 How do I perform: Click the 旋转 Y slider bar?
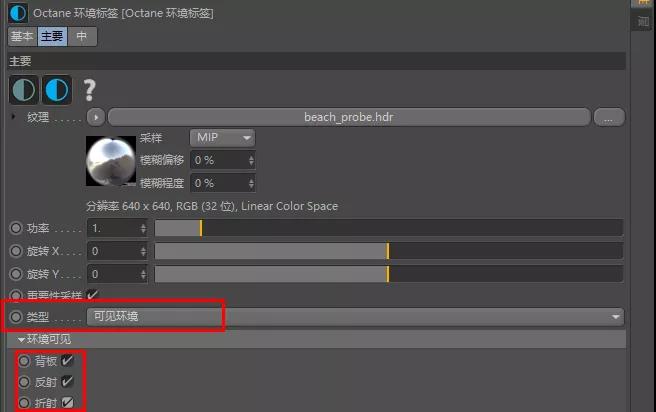pos(388,274)
